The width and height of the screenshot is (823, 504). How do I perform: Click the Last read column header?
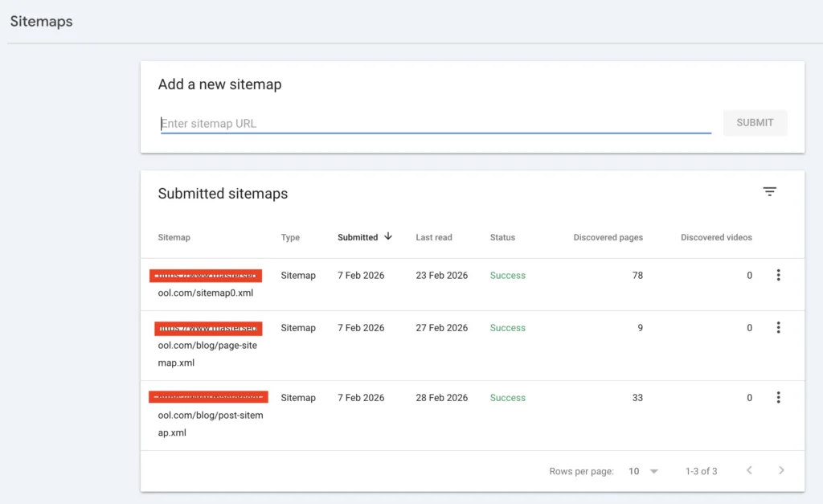pos(433,237)
